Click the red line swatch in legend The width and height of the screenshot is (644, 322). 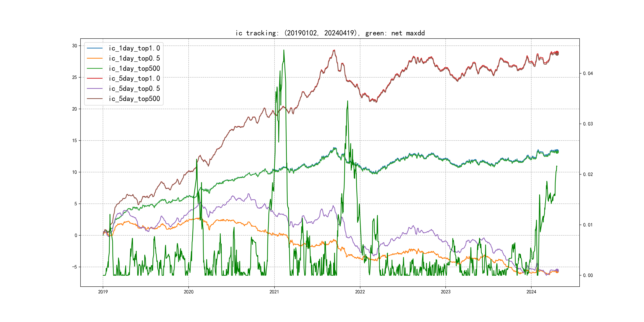(x=95, y=79)
